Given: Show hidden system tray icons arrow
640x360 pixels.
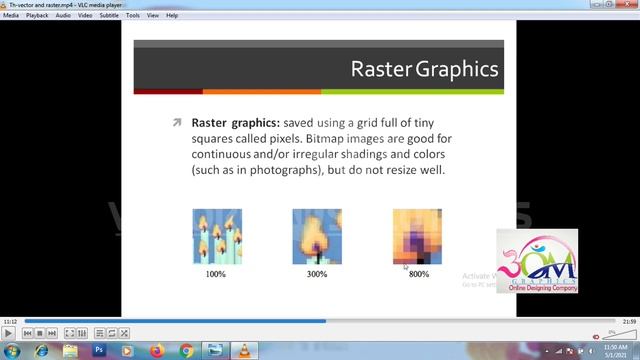Looking at the screenshot, I should 547,351.
